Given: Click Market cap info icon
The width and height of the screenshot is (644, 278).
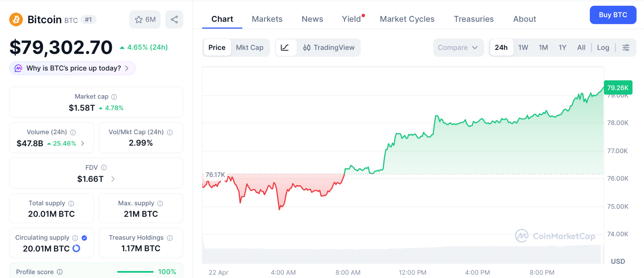Looking at the screenshot, I should (x=114, y=97).
